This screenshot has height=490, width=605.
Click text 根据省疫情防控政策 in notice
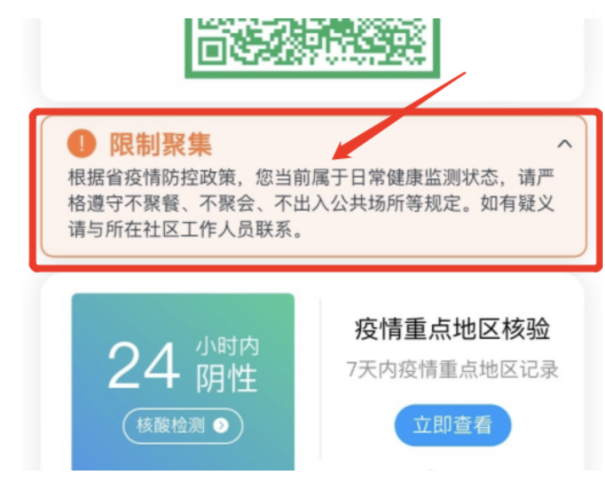[152, 178]
